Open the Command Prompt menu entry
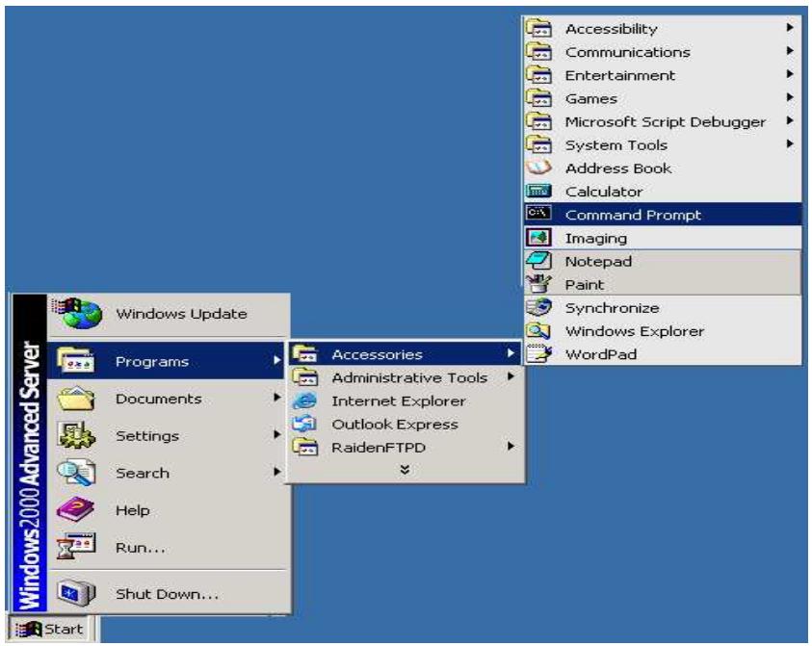812x646 pixels. 663,214
